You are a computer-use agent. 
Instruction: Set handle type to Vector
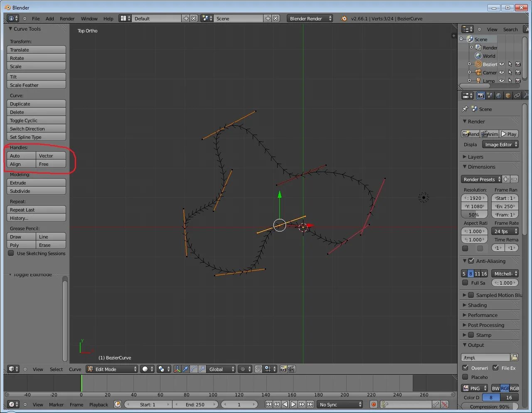coord(51,155)
